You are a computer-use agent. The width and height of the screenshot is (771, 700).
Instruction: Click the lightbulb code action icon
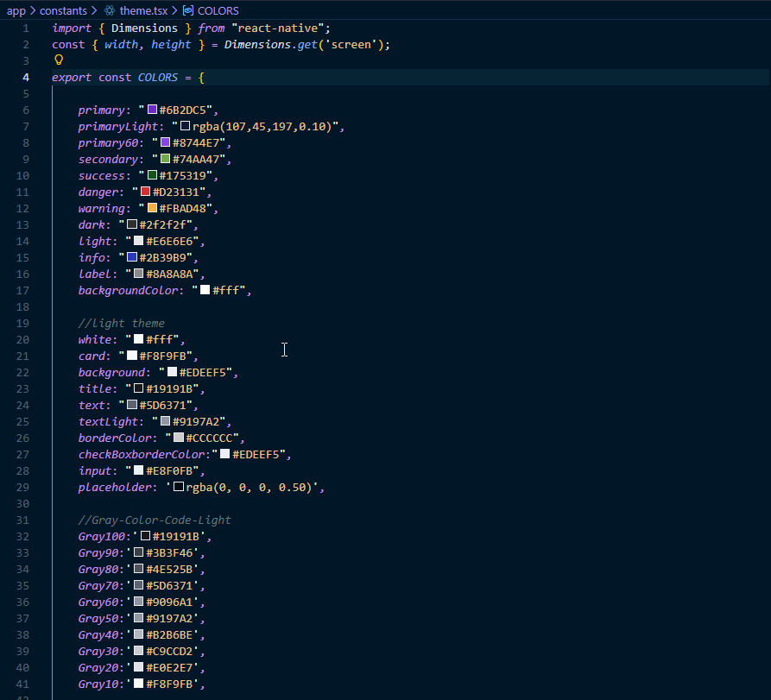click(x=59, y=60)
